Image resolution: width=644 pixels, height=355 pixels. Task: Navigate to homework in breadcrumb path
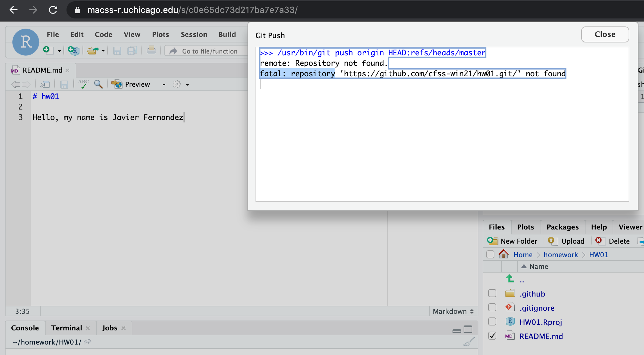click(x=561, y=254)
